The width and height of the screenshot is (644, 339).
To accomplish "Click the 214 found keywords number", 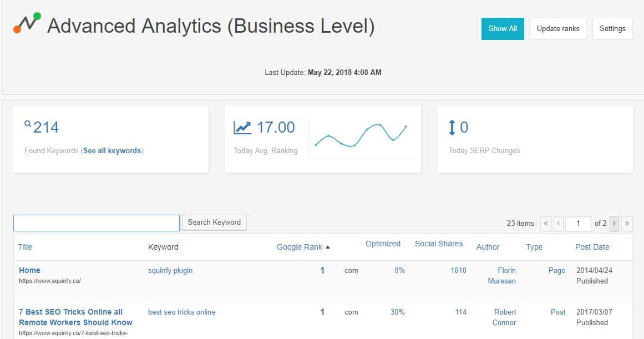I will [x=46, y=128].
